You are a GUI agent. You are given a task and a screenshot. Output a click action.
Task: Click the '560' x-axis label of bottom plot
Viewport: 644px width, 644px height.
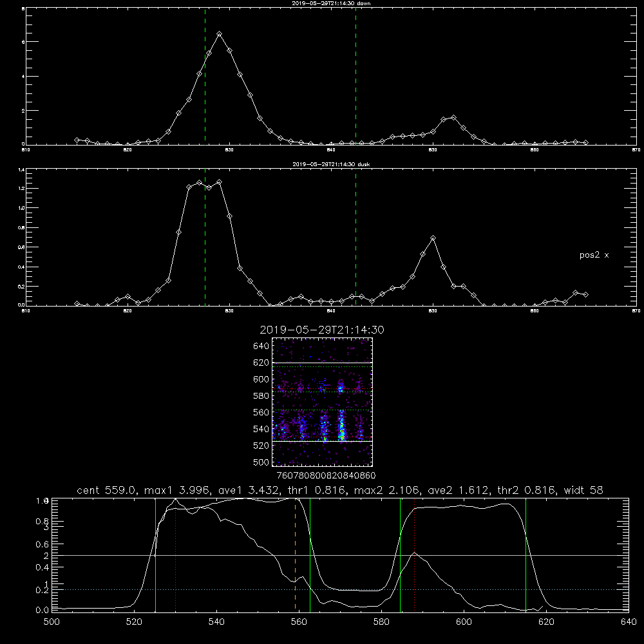(x=299, y=622)
